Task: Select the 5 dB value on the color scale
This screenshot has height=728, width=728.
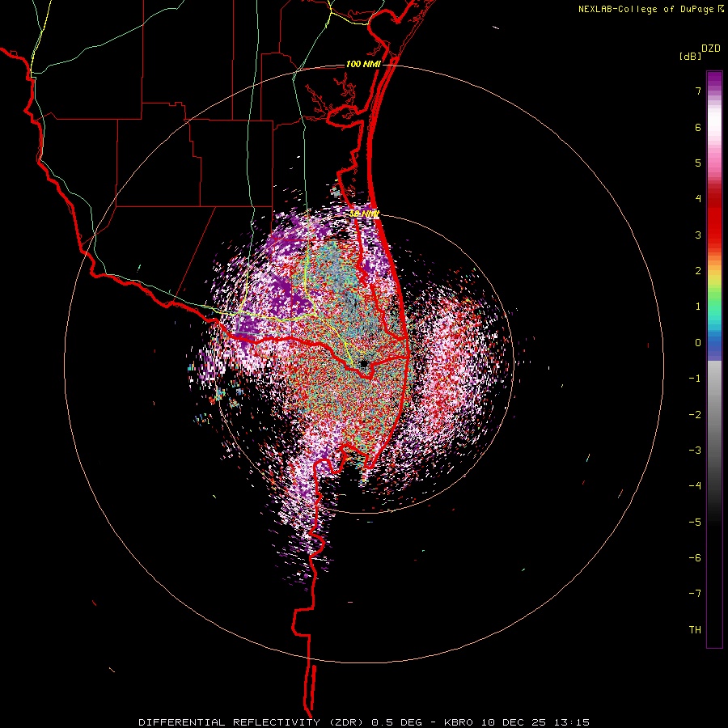Action: (x=698, y=163)
